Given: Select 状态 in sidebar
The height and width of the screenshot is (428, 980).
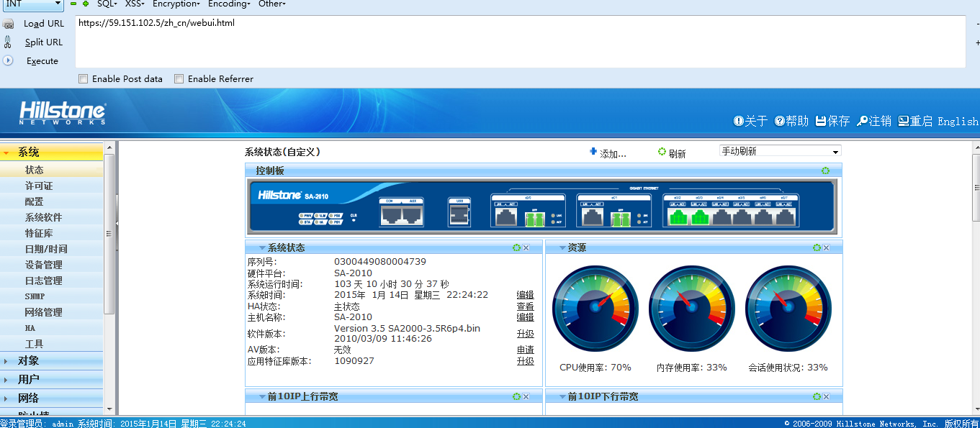Looking at the screenshot, I should pyautogui.click(x=52, y=170).
